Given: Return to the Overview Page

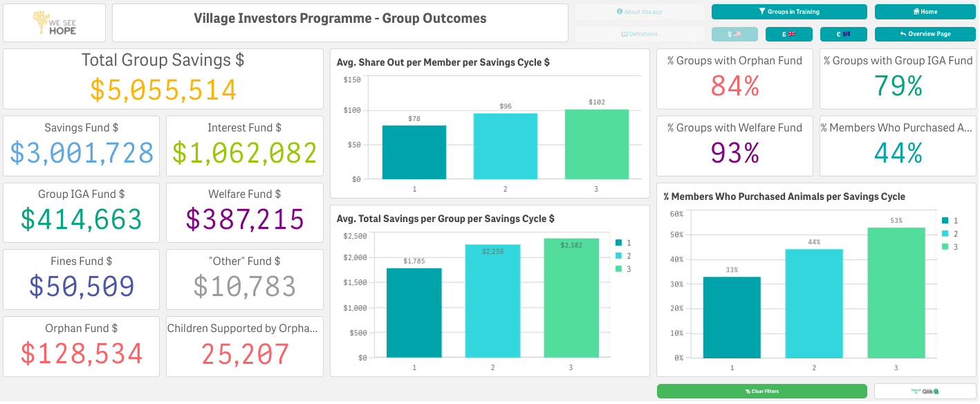Looking at the screenshot, I should click(925, 34).
